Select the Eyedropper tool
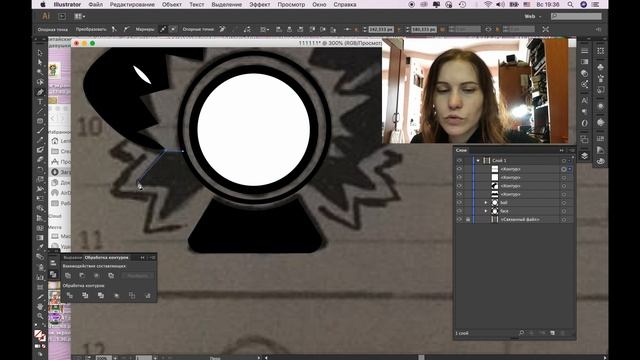The image size is (640, 360). pyautogui.click(x=40, y=247)
